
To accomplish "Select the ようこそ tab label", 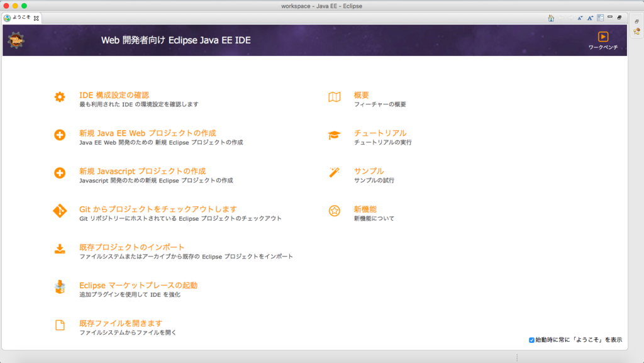I will pos(21,17).
